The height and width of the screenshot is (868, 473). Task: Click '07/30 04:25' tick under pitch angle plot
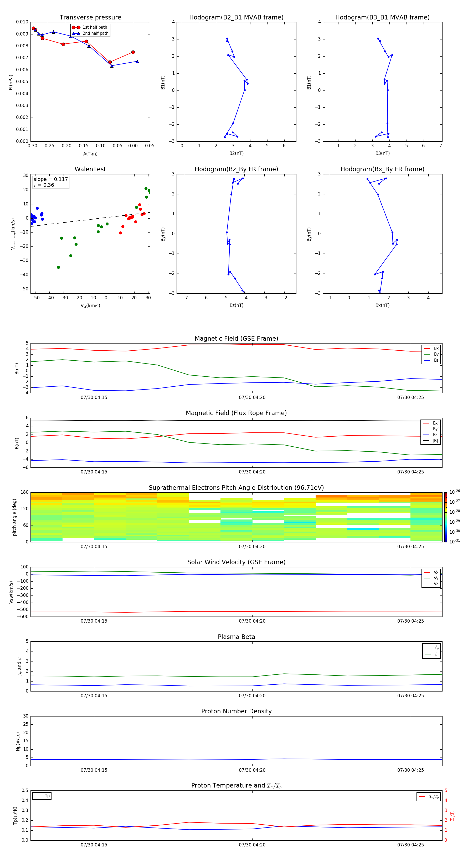click(x=410, y=547)
